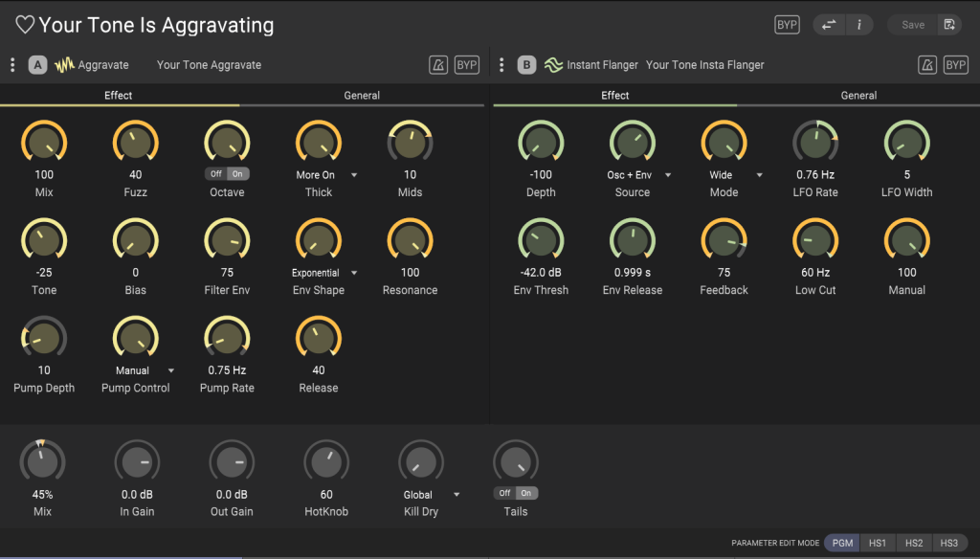The height and width of the screenshot is (559, 980).
Task: Click the 0.76 Hz LFO Rate value
Action: [815, 175]
